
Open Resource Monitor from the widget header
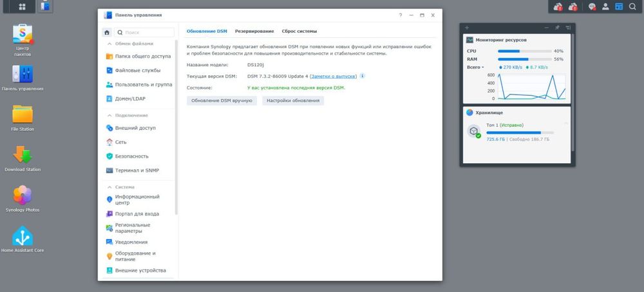point(501,40)
